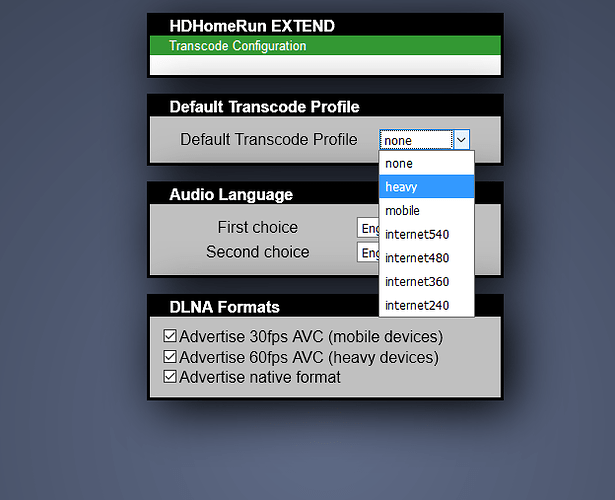Open the Second choice audio language dropdown

click(368, 252)
